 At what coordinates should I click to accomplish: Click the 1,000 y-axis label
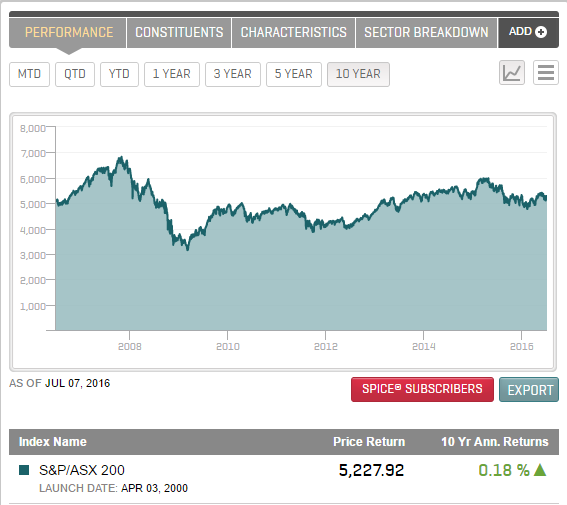33,307
